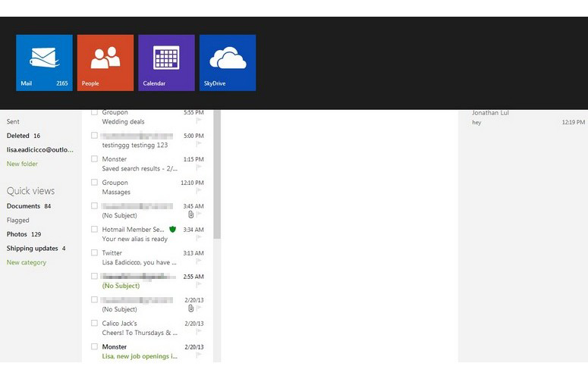Check the Hotmail Member Services email
The image size is (588, 379).
[x=94, y=229]
